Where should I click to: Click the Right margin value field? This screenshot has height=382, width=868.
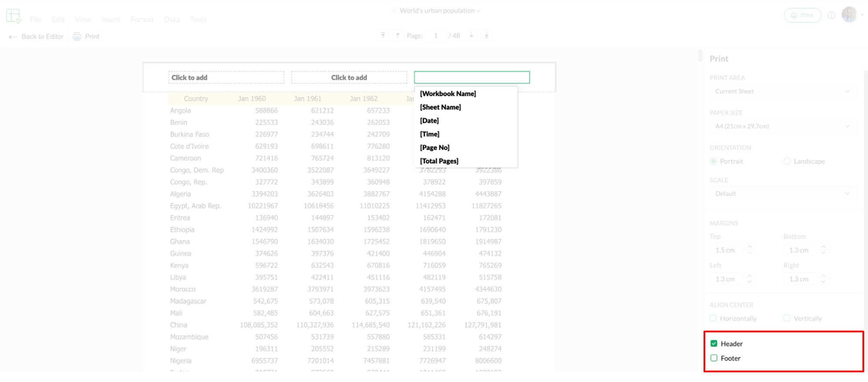(801, 279)
